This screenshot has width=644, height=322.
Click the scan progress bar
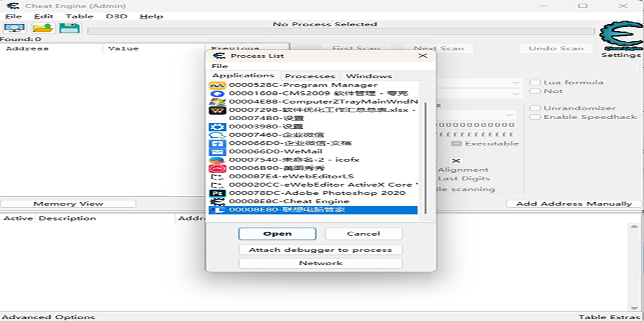pyautogui.click(x=341, y=31)
